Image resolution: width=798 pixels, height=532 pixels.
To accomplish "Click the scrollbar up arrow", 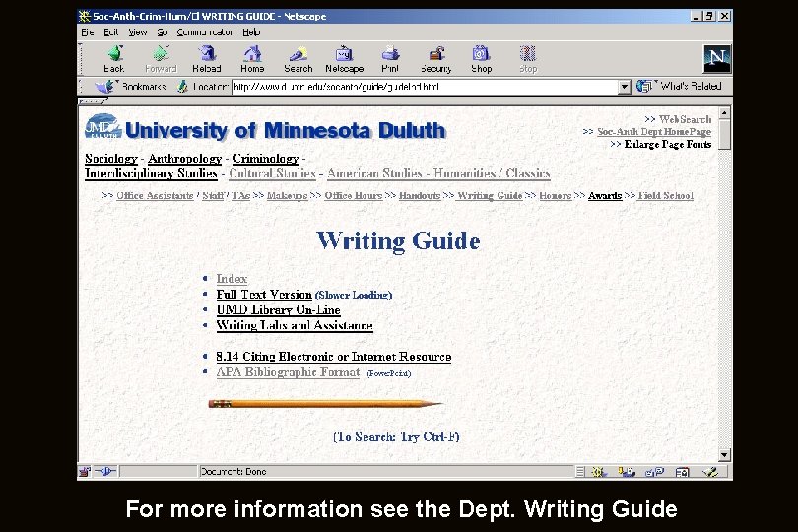I will (724, 112).
